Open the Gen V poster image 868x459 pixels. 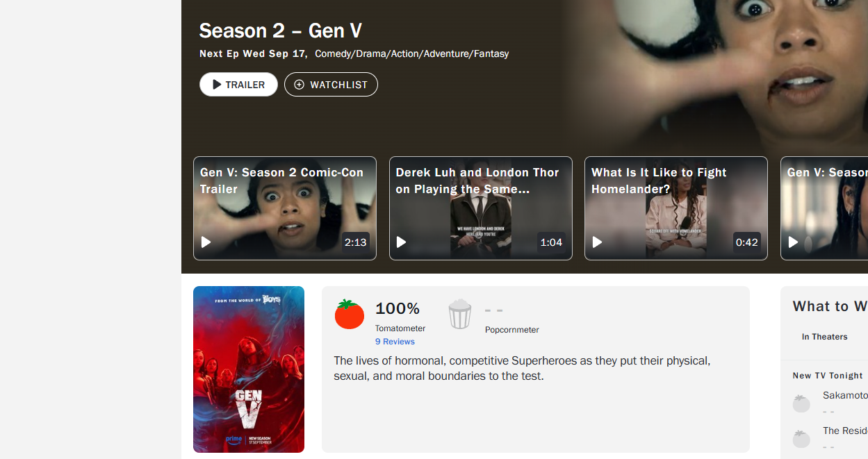(249, 369)
